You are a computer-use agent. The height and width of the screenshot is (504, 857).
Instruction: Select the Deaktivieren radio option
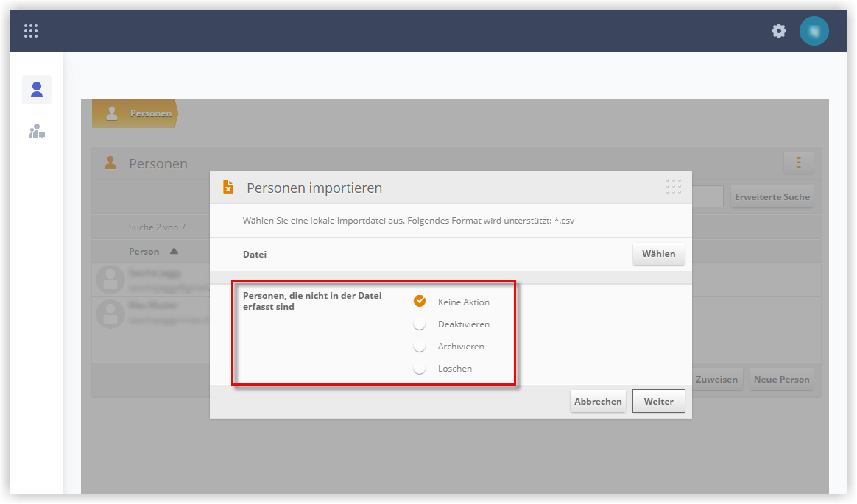click(x=420, y=324)
